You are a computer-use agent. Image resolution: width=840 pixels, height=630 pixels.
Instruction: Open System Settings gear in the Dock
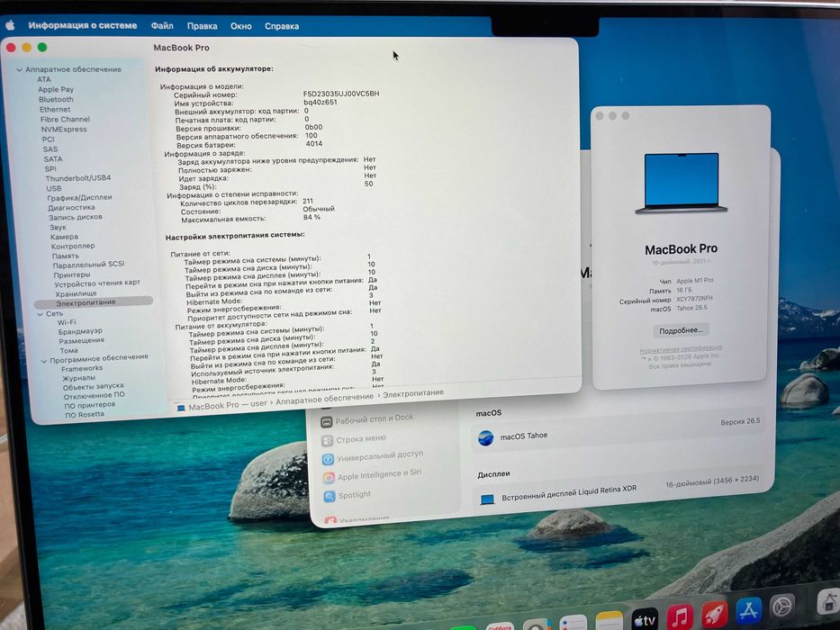click(782, 607)
